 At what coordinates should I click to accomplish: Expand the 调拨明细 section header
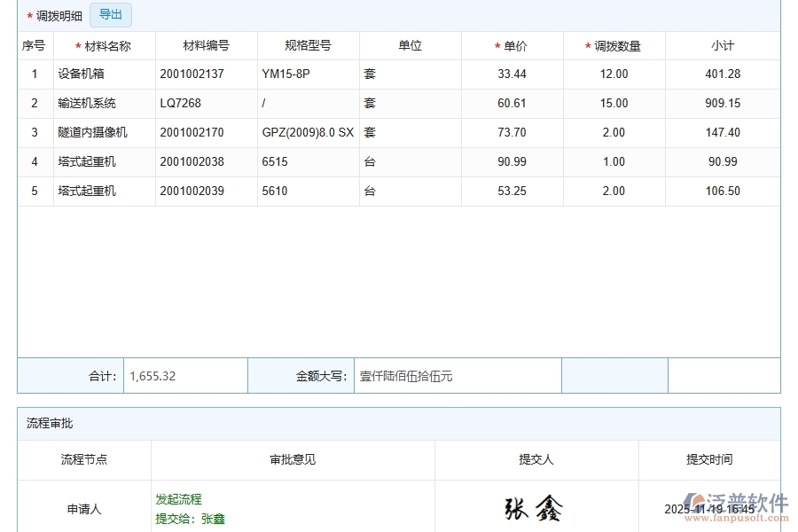coord(58,15)
